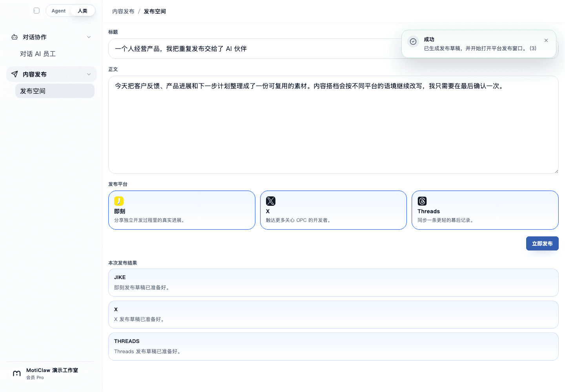The height and width of the screenshot is (392, 565).
Task: Toggle the Threads platform card
Action: pos(485,210)
